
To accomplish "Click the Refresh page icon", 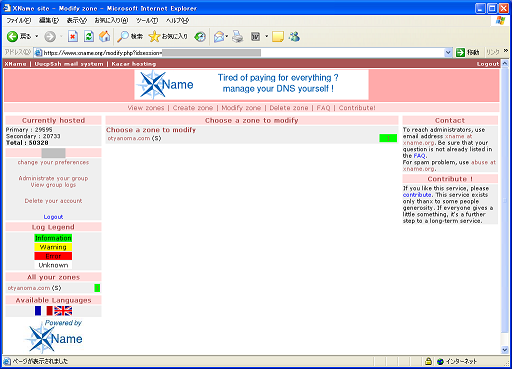I will [89, 36].
